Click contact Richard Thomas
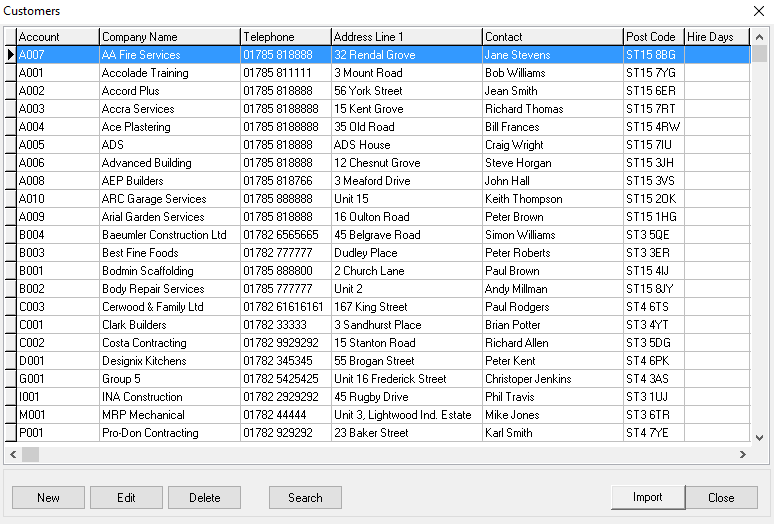The image size is (774, 524). tap(553, 109)
